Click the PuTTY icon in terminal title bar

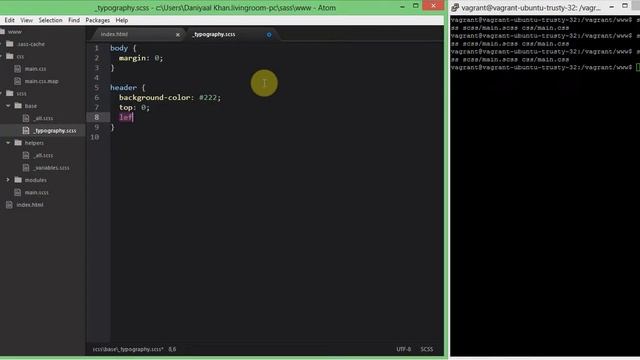click(455, 7)
